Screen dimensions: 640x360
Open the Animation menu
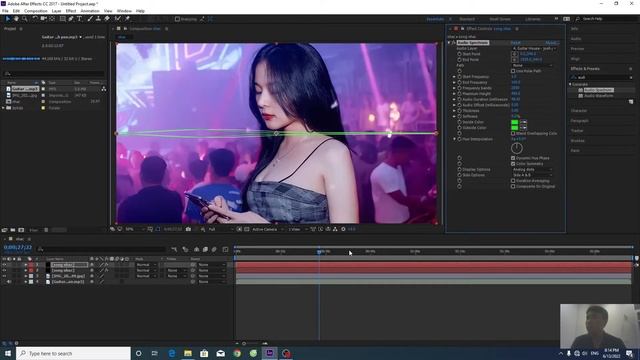click(x=90, y=11)
